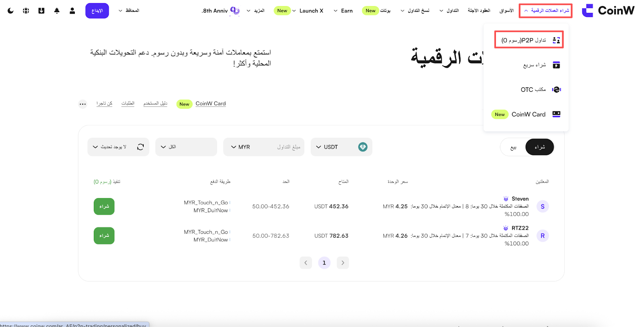Open the العقود الآجلة futures nav item
Screen dimensions: 644x327
click(x=479, y=10)
